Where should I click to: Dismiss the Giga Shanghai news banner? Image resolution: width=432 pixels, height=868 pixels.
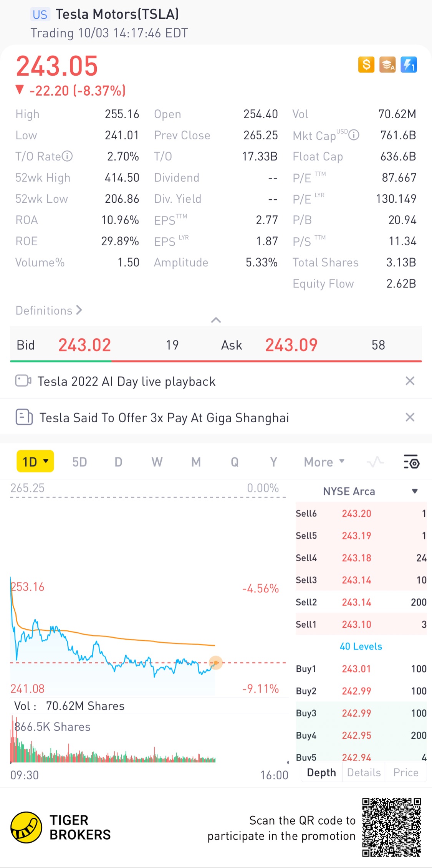410,417
